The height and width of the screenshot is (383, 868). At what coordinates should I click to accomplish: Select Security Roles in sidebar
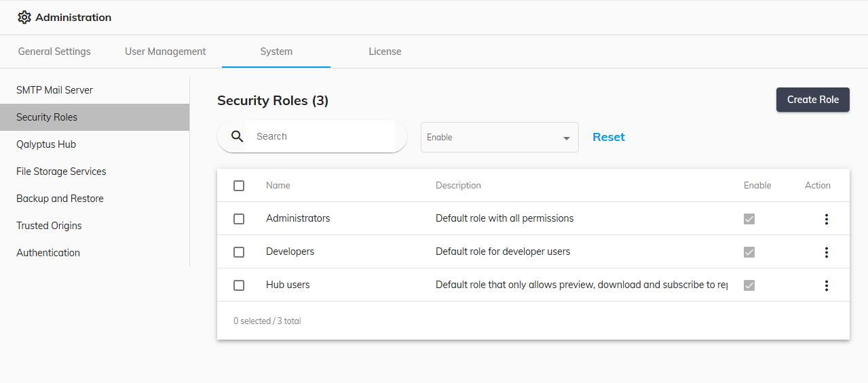94,117
